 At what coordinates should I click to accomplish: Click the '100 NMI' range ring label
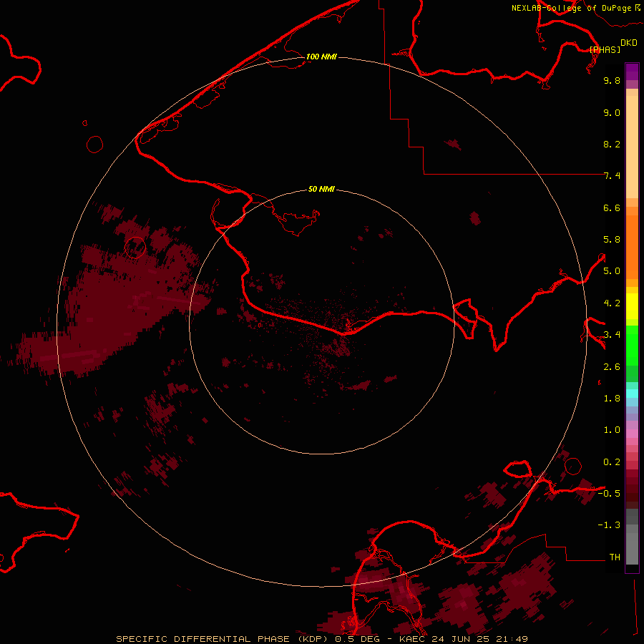tap(321, 57)
